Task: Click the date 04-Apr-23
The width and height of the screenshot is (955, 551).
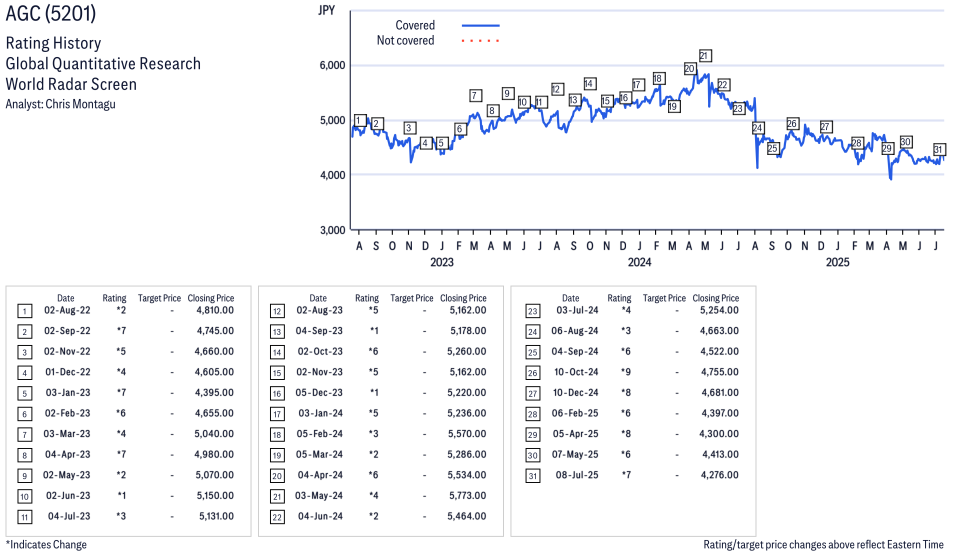Action: point(68,455)
